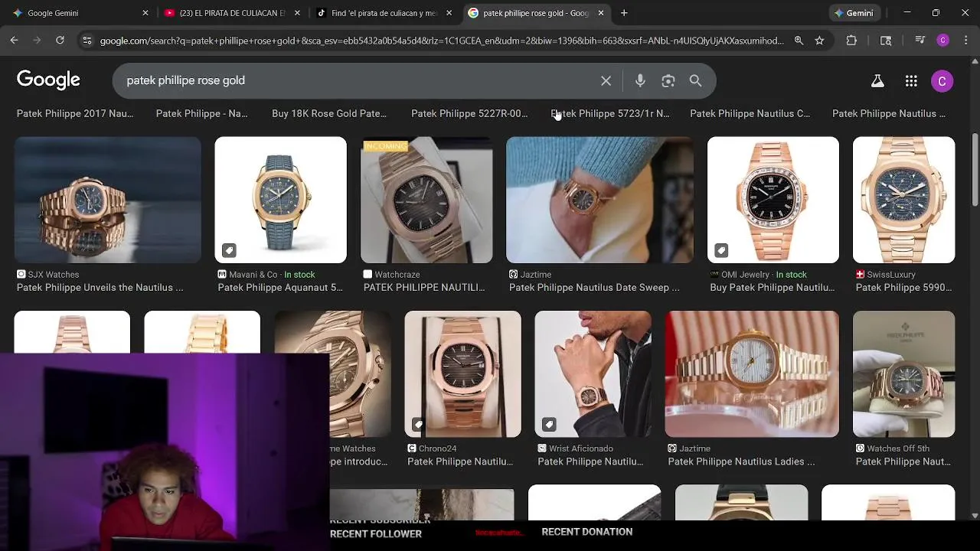Open the Google account avatar
The image size is (980, 551).
click(942, 81)
